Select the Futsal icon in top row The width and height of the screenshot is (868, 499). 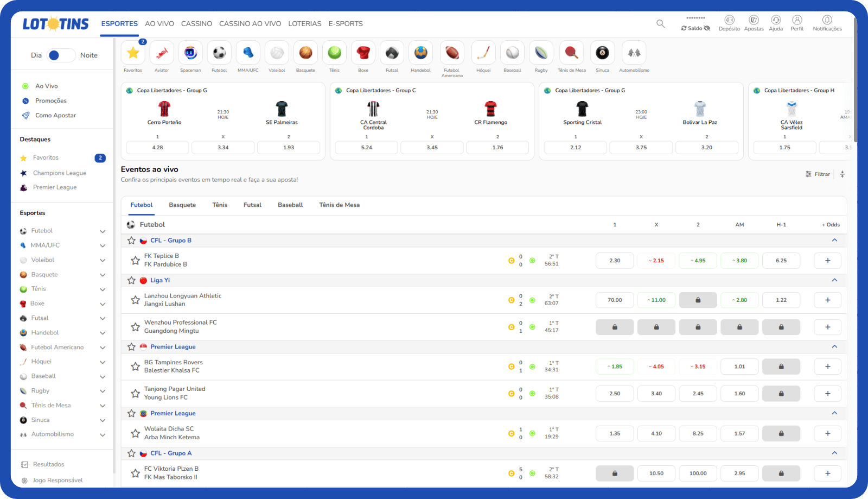point(392,53)
